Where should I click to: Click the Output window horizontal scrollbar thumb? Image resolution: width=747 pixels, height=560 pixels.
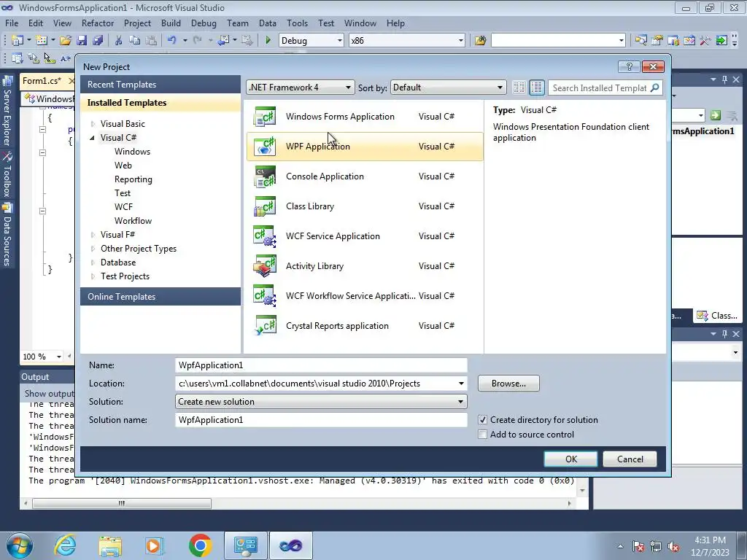point(122,503)
